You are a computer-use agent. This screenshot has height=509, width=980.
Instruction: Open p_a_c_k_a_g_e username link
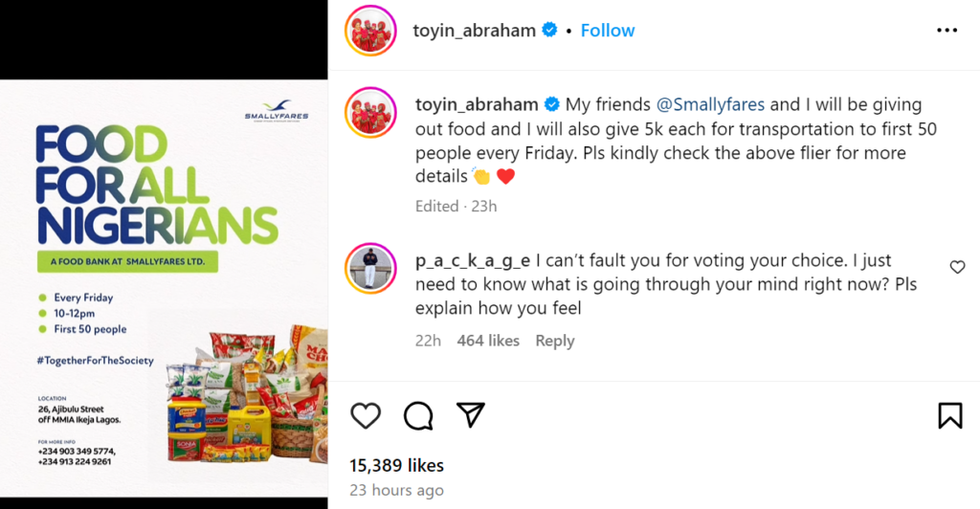click(x=473, y=260)
